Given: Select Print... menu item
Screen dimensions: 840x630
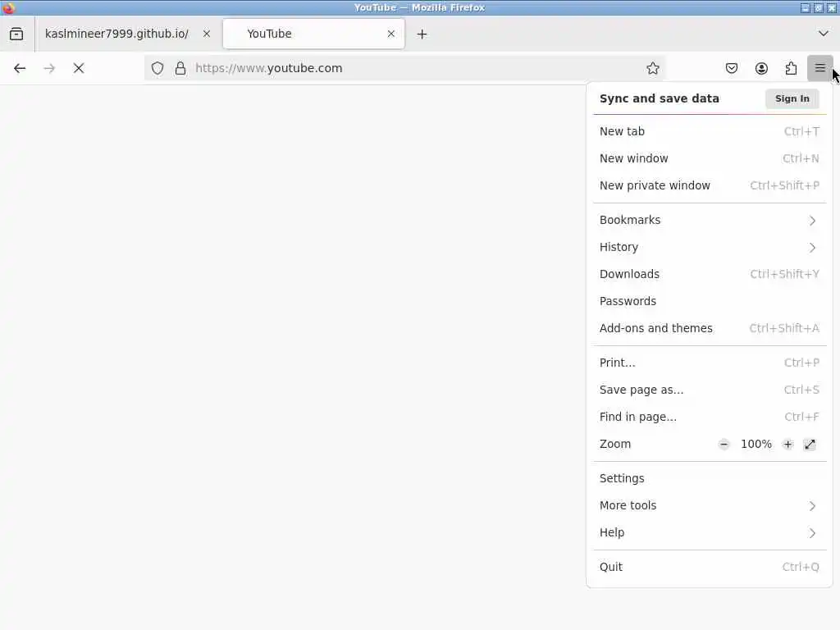Looking at the screenshot, I should pos(710,363).
